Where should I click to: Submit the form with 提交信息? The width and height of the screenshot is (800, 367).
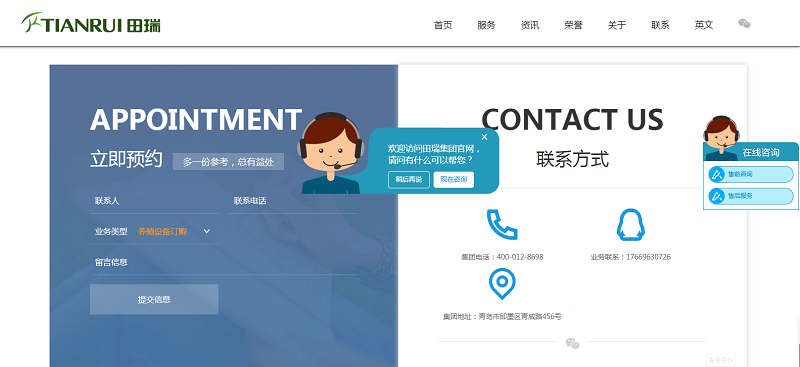pyautogui.click(x=154, y=299)
